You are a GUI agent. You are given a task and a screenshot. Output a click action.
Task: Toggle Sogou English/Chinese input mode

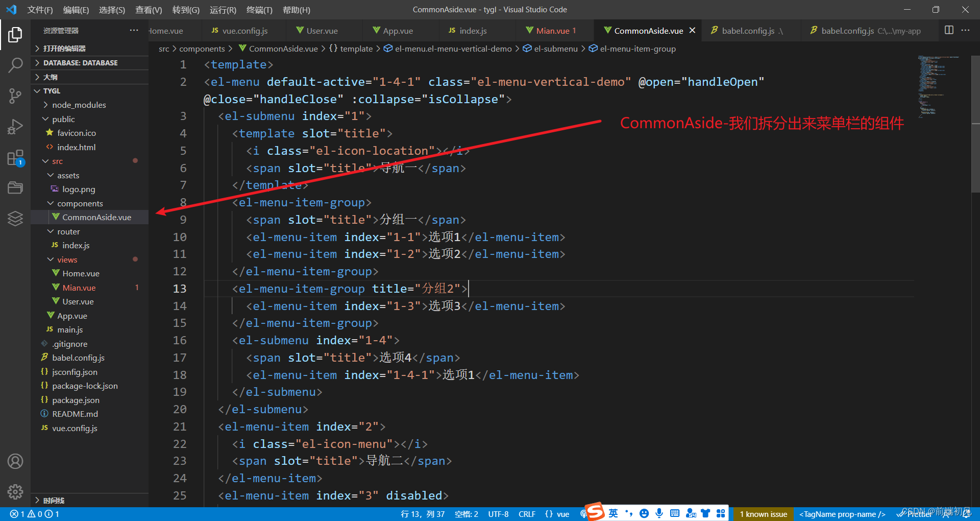613,513
